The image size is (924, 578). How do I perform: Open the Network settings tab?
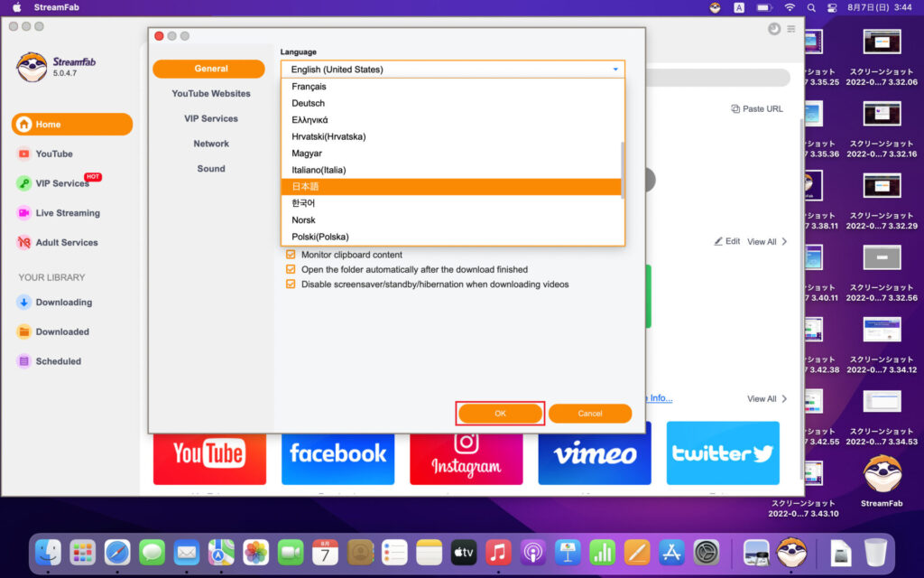(211, 144)
